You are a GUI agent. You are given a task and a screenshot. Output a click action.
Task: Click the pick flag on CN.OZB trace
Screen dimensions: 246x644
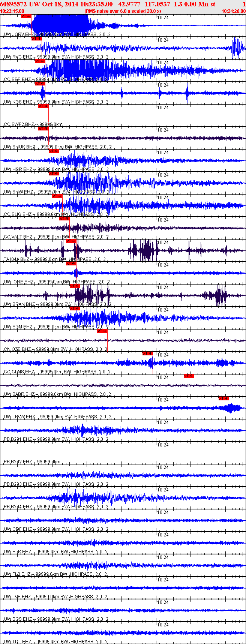tap(102, 331)
